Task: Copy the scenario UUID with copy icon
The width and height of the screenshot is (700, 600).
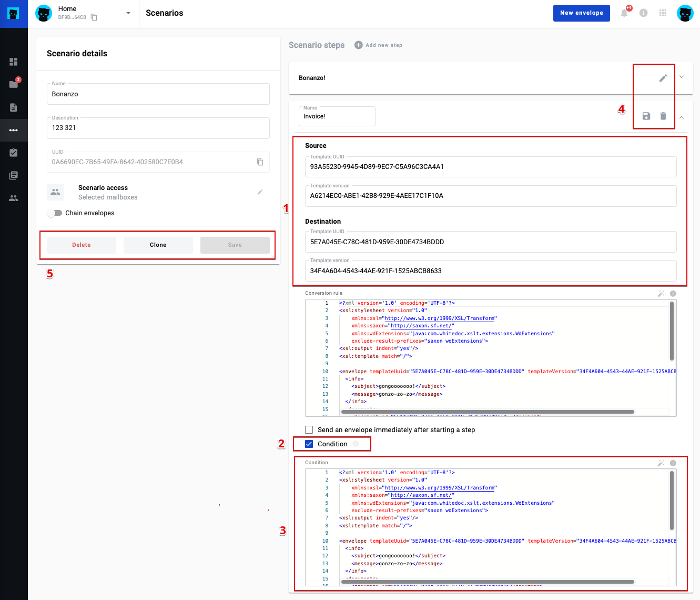Action: pyautogui.click(x=260, y=162)
